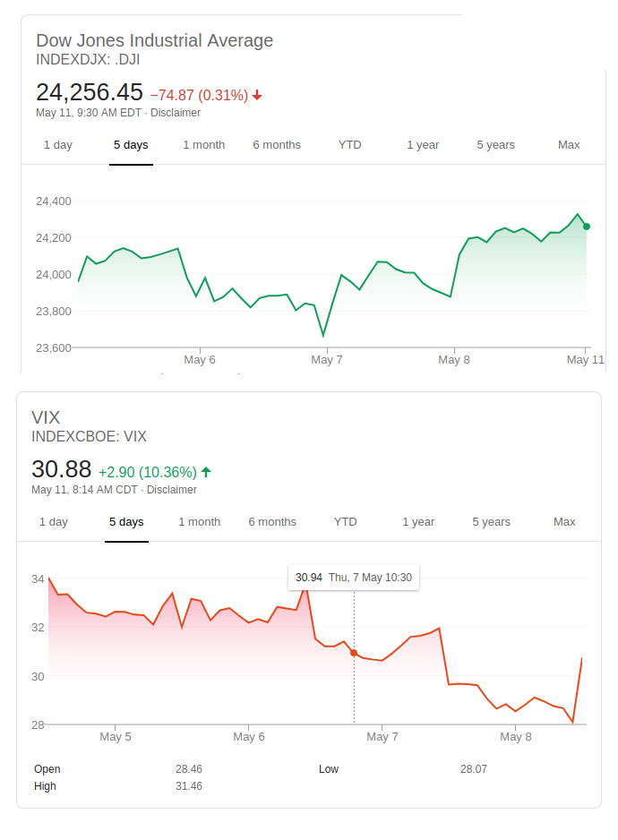The image size is (618, 840).
Task: View Dow Jones 1 year range
Action: point(423,145)
